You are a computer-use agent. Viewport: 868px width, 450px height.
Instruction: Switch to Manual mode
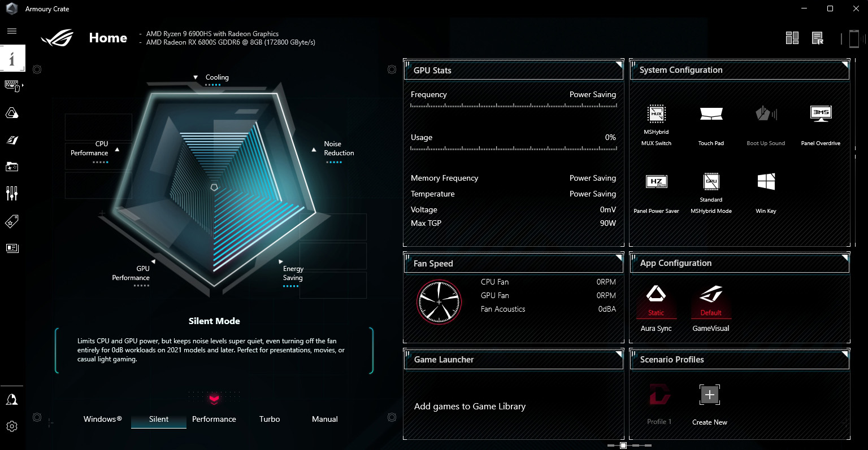tap(325, 419)
